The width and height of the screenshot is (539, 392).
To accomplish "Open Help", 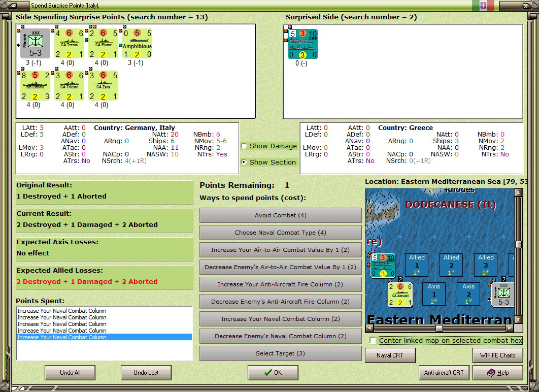I will pyautogui.click(x=498, y=373).
